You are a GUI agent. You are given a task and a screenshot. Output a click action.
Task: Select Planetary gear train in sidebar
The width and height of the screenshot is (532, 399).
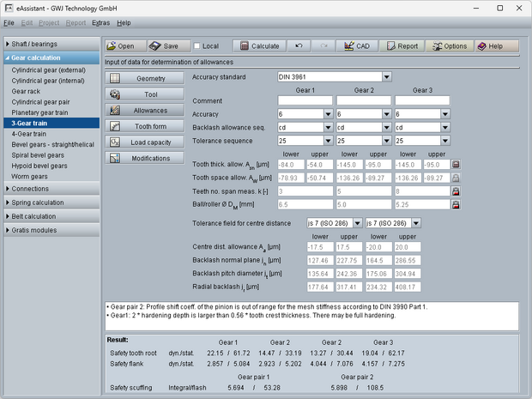coord(39,112)
